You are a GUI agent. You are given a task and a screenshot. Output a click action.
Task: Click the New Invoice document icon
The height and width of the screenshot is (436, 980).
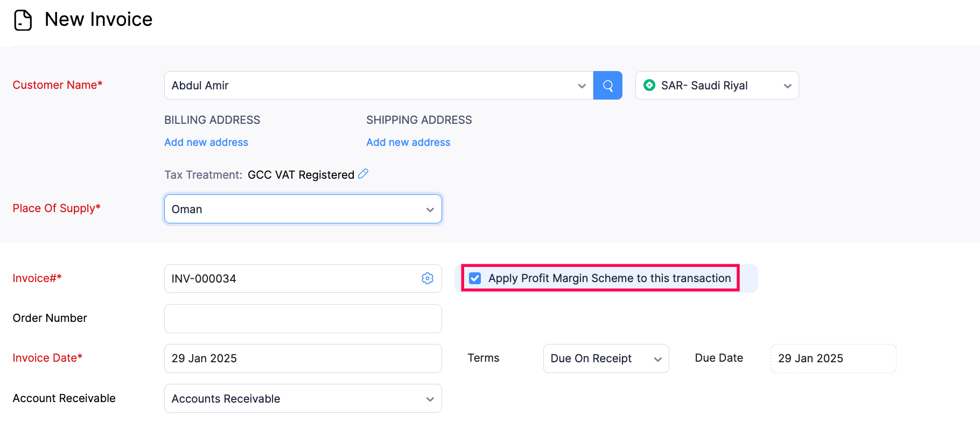pos(23,20)
